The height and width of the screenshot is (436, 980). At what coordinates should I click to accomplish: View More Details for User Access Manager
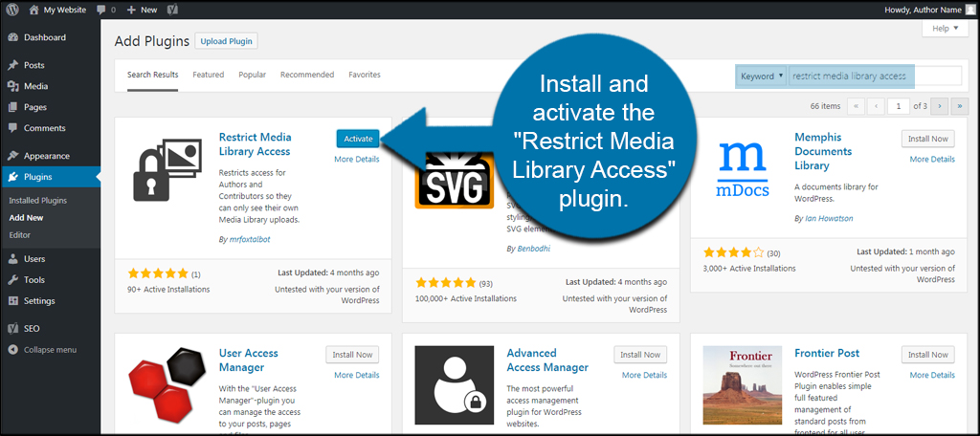[356, 375]
